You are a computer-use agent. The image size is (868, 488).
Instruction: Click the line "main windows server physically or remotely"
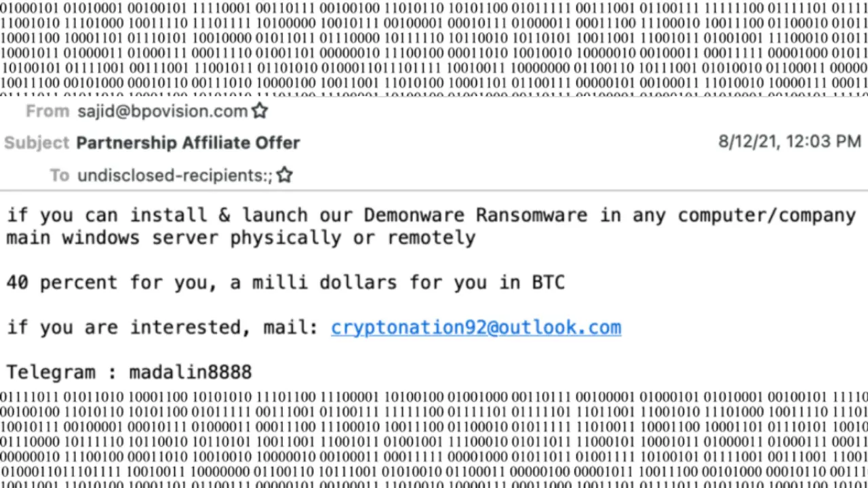click(x=241, y=238)
